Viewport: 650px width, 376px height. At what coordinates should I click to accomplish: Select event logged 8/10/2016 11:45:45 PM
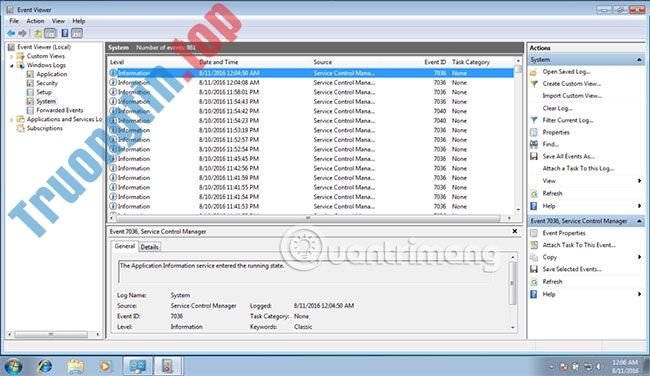click(x=311, y=159)
